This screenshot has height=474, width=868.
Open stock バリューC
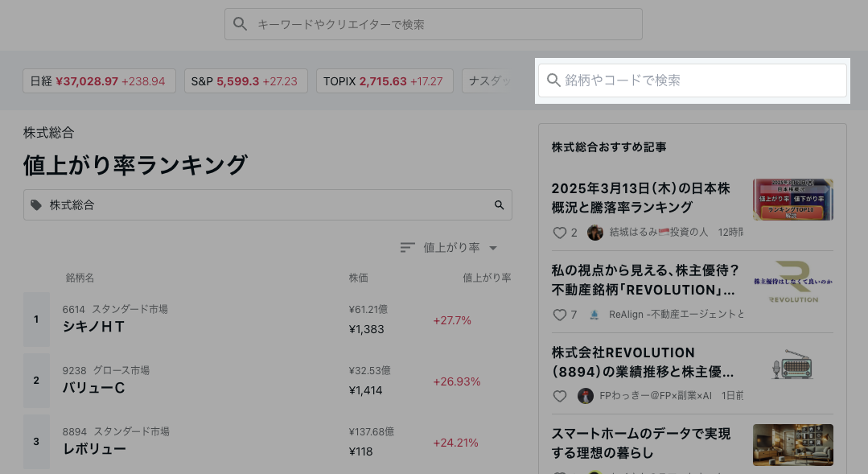(x=93, y=388)
